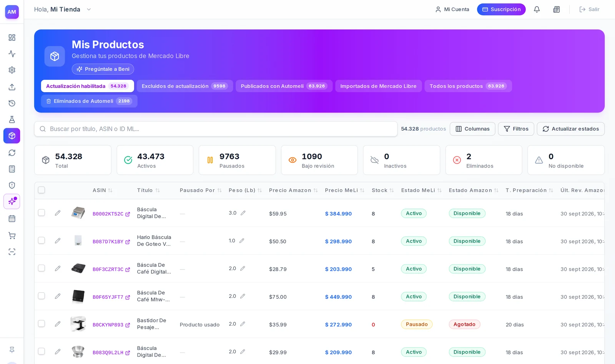Image resolution: width=615 pixels, height=364 pixels.
Task: Select Actualización habilitada tab
Action: (x=88, y=86)
